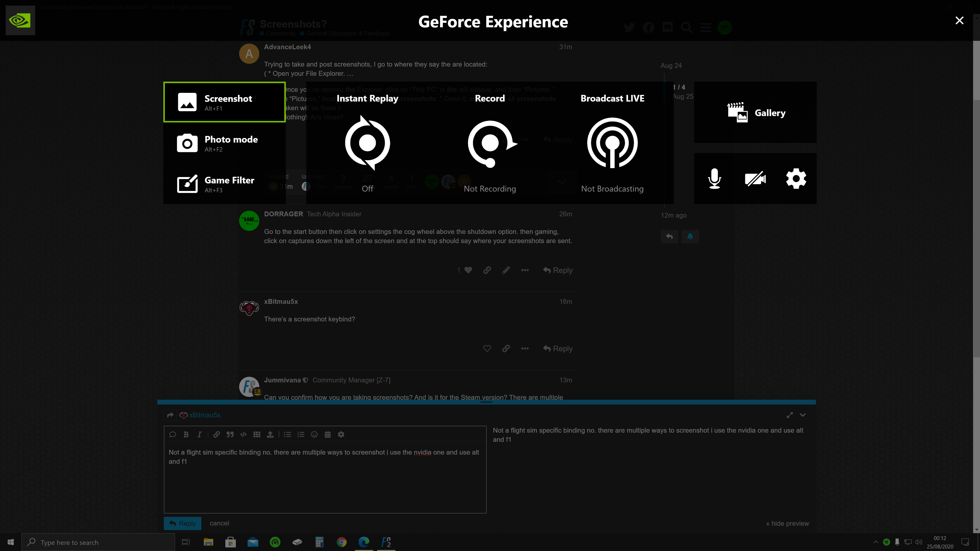The height and width of the screenshot is (551, 980).
Task: Open the emoji picker in editor
Action: pyautogui.click(x=314, y=434)
